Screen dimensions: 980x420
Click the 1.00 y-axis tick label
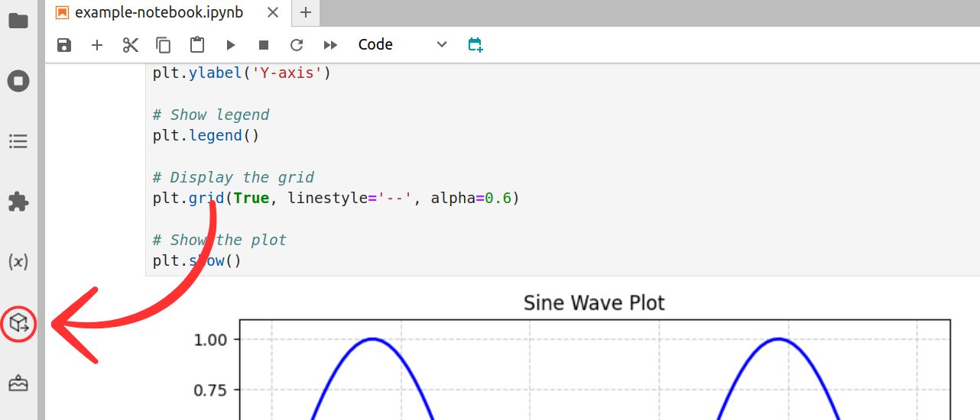[x=212, y=339]
